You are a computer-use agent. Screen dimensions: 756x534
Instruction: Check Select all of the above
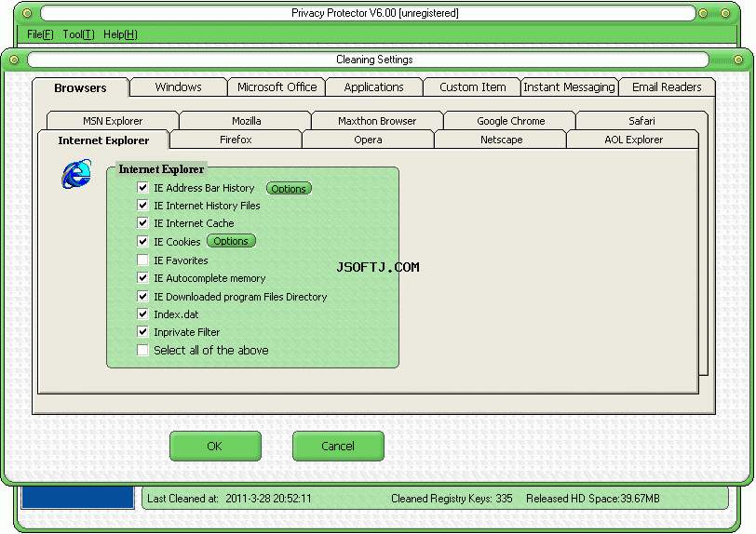(142, 351)
